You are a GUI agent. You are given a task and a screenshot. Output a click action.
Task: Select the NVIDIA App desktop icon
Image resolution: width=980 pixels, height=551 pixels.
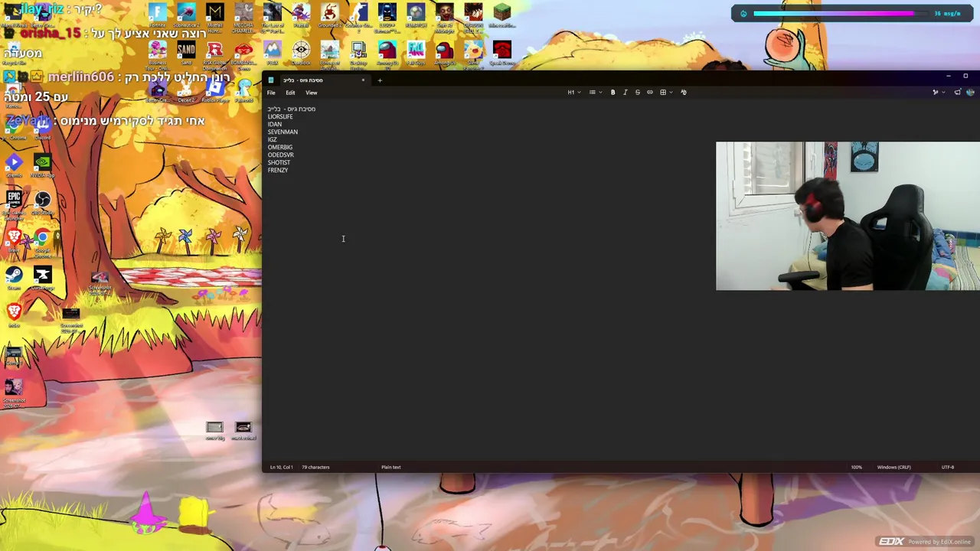point(42,166)
